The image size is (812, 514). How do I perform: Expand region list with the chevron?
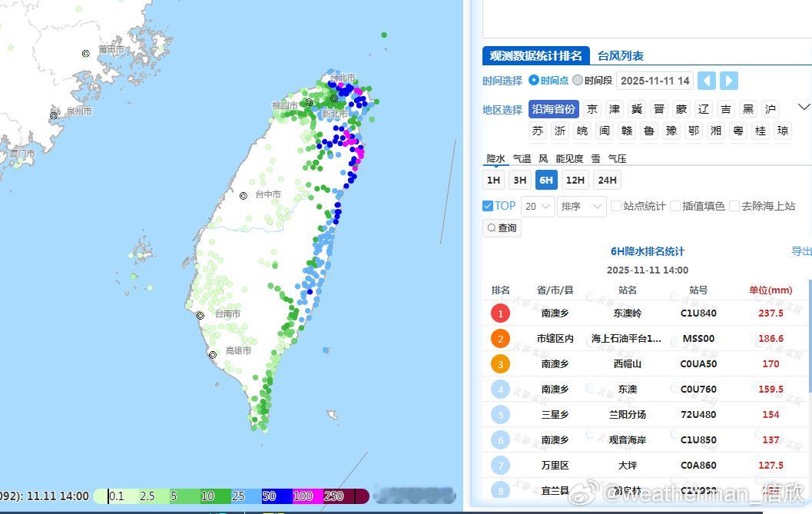coord(804,108)
